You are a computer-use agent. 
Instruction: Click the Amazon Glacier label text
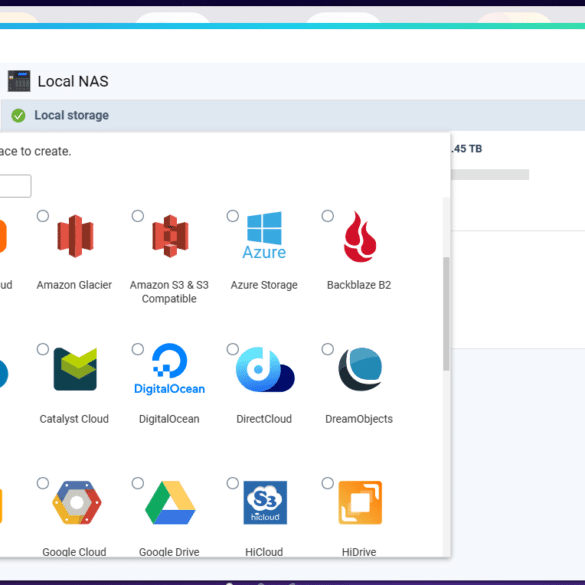[x=74, y=285]
